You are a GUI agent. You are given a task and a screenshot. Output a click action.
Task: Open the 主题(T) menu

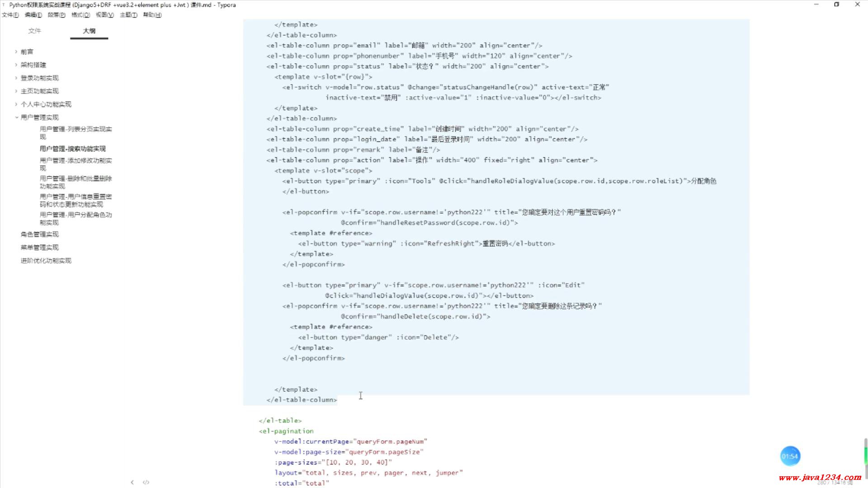coord(128,15)
